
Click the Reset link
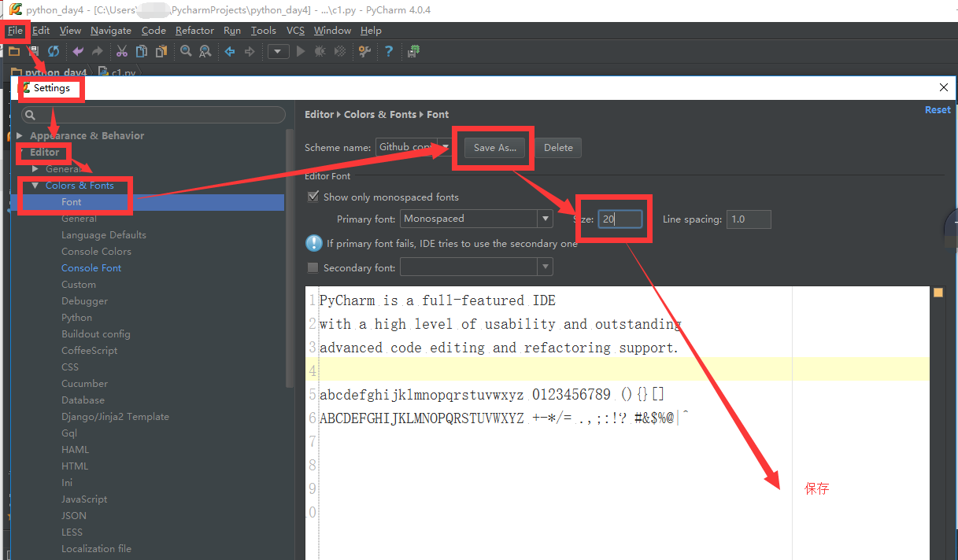[x=938, y=110]
